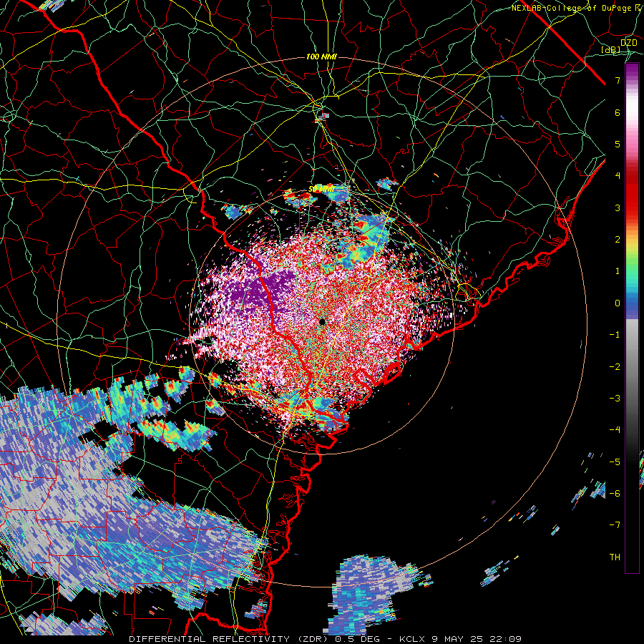Click the '2' value on the dB scale
Screen dimensions: 644x644
pos(618,240)
